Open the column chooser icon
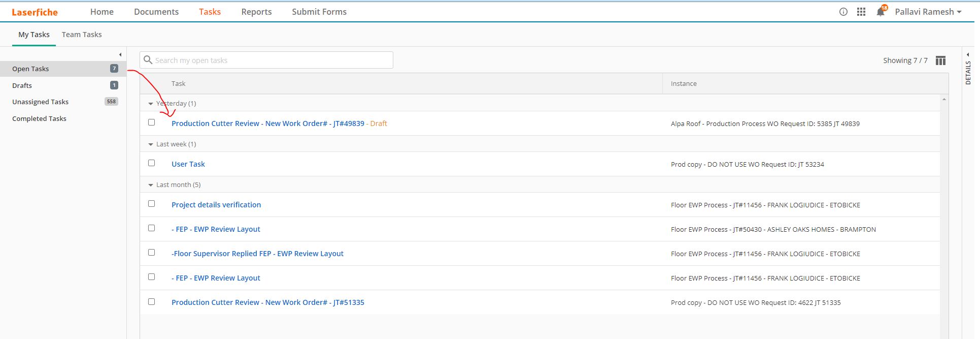Screen dimensions: 980x339 click(x=940, y=60)
